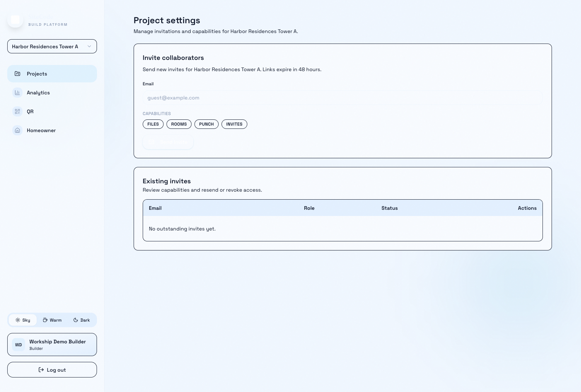
Task: Click the Homeowner house icon
Action: coord(17,130)
